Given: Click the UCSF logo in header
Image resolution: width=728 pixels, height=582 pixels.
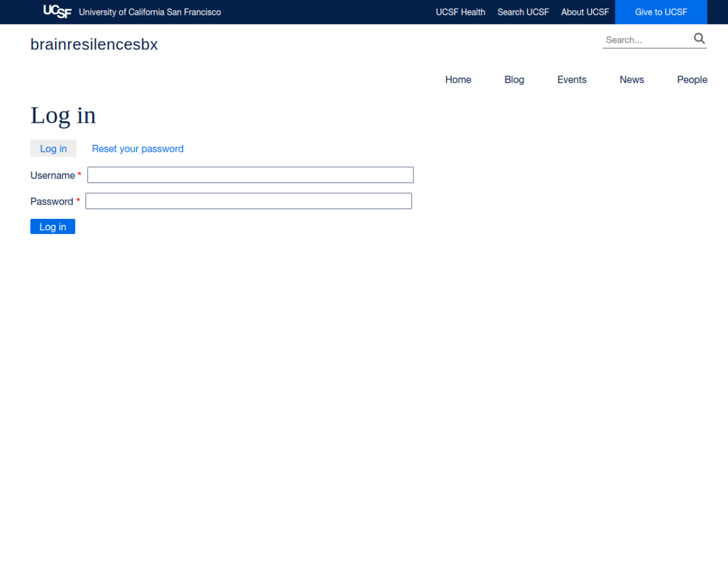Looking at the screenshot, I should (57, 11).
